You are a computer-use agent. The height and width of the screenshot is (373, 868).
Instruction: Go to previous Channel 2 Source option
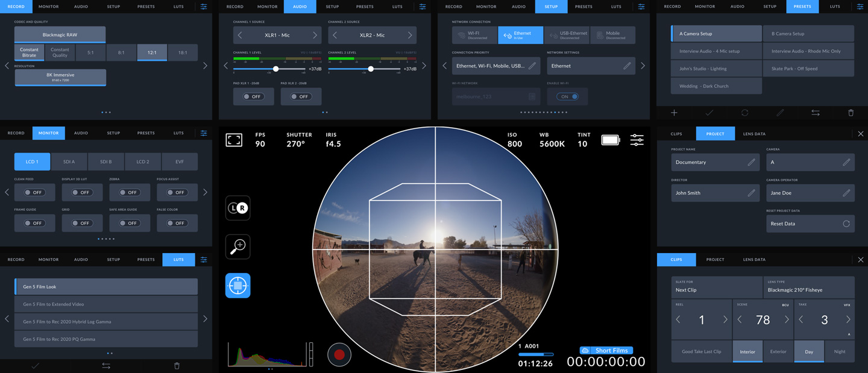pos(335,36)
